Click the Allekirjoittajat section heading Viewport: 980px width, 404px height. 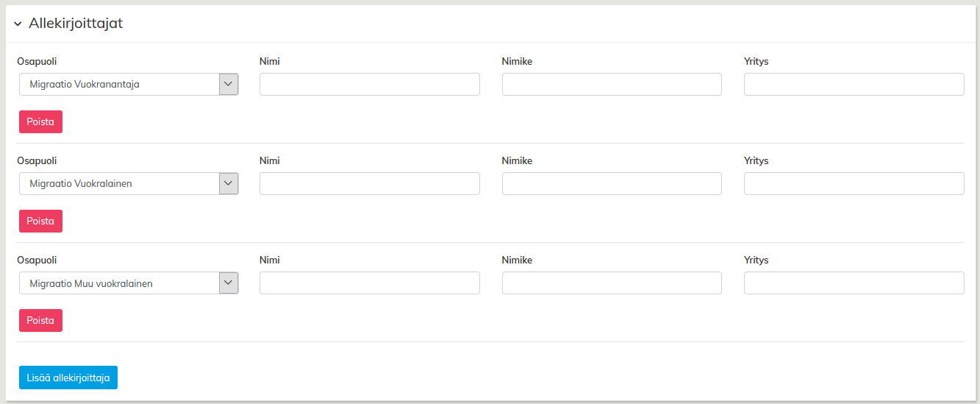pyautogui.click(x=76, y=24)
